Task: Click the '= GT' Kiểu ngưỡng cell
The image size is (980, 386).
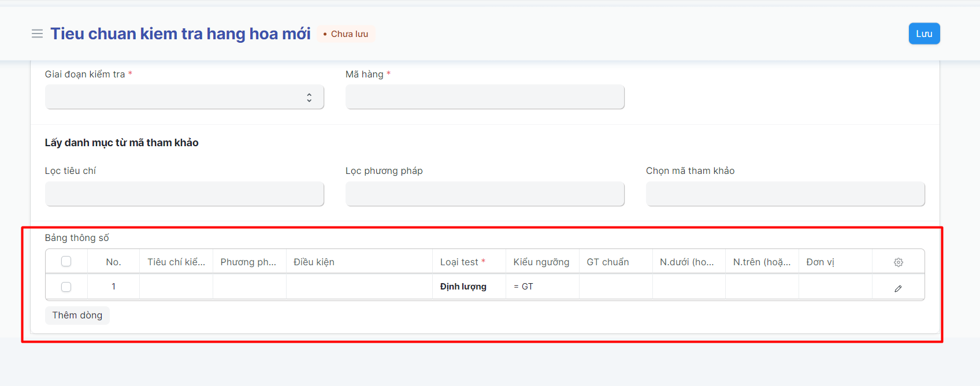Action: (542, 287)
